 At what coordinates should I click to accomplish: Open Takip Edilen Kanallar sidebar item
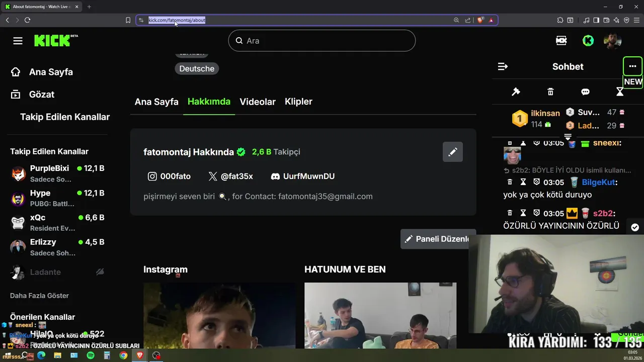tap(65, 117)
